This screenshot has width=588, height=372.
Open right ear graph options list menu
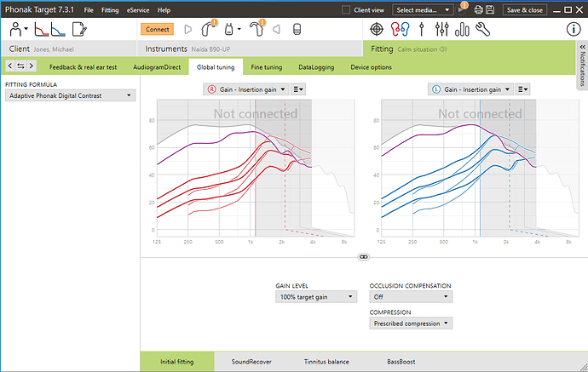pos(298,89)
